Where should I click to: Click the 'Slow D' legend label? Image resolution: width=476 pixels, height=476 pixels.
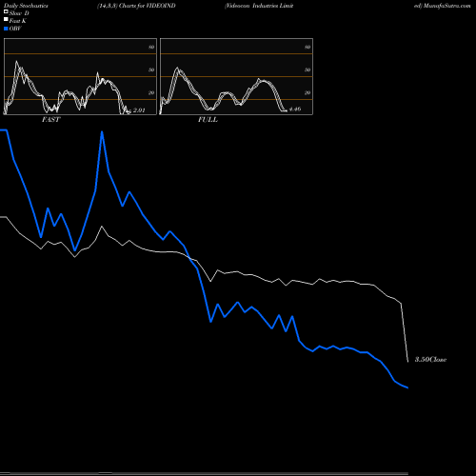[19, 13]
